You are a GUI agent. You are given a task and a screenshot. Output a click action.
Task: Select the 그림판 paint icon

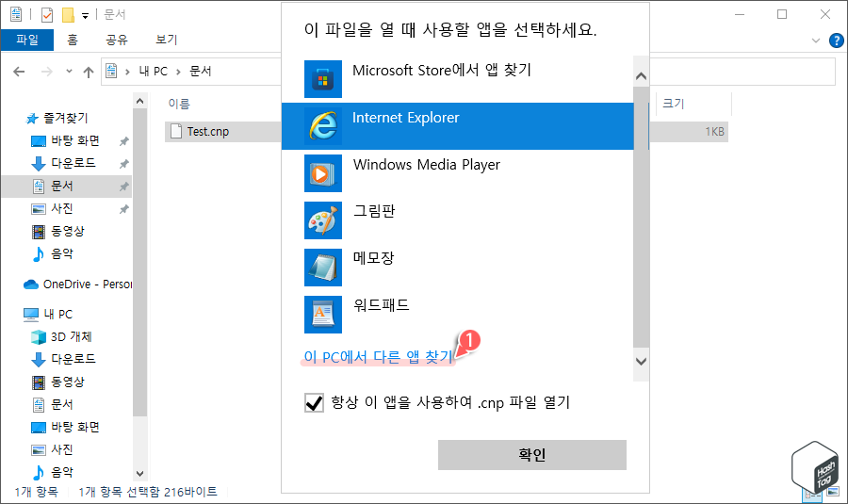323,220
